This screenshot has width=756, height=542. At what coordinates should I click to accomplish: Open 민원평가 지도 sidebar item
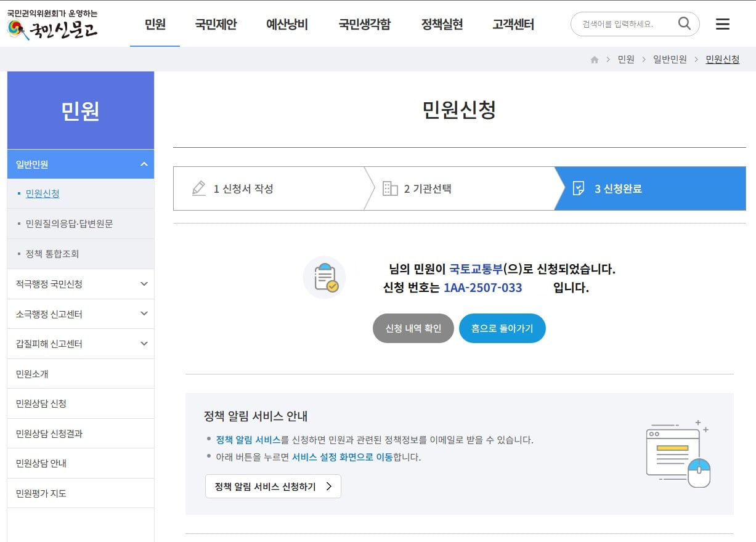(x=81, y=493)
